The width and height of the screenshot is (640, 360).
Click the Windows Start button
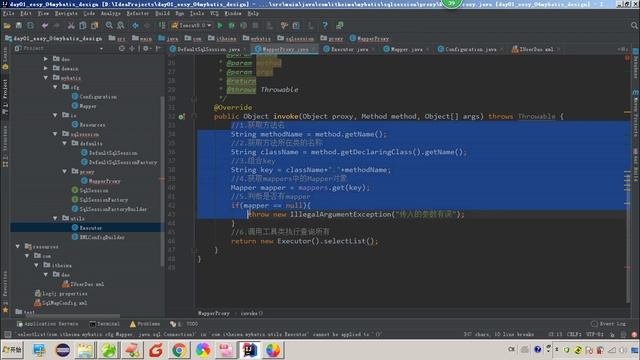(x=13, y=350)
